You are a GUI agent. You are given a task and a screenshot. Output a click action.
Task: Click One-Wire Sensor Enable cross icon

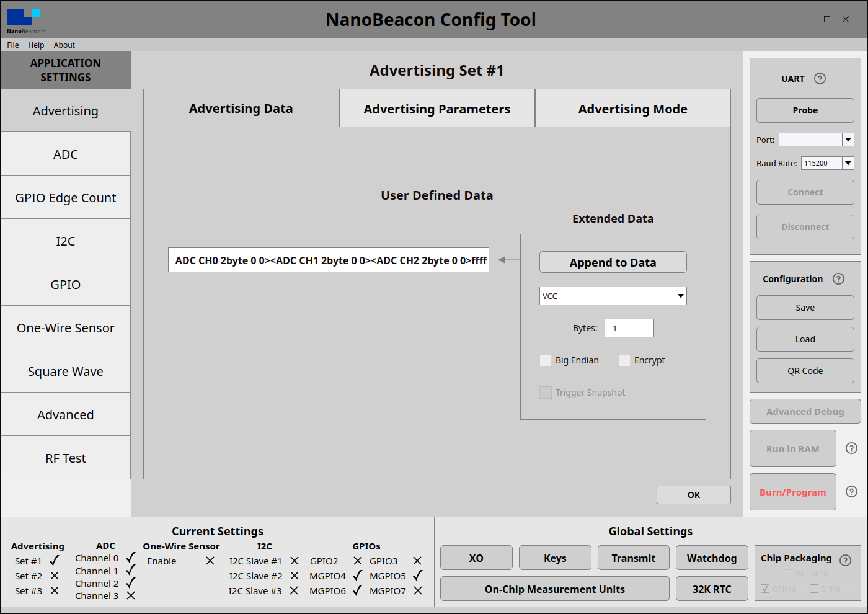point(210,561)
